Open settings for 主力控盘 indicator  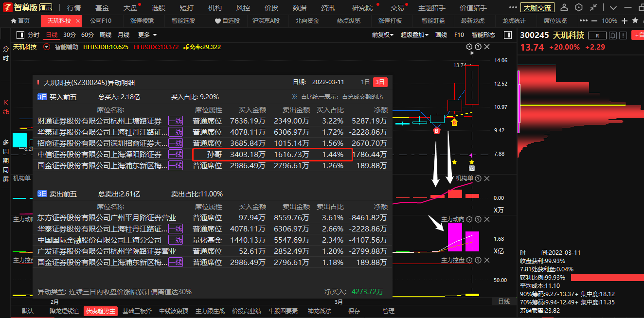tap(469, 260)
